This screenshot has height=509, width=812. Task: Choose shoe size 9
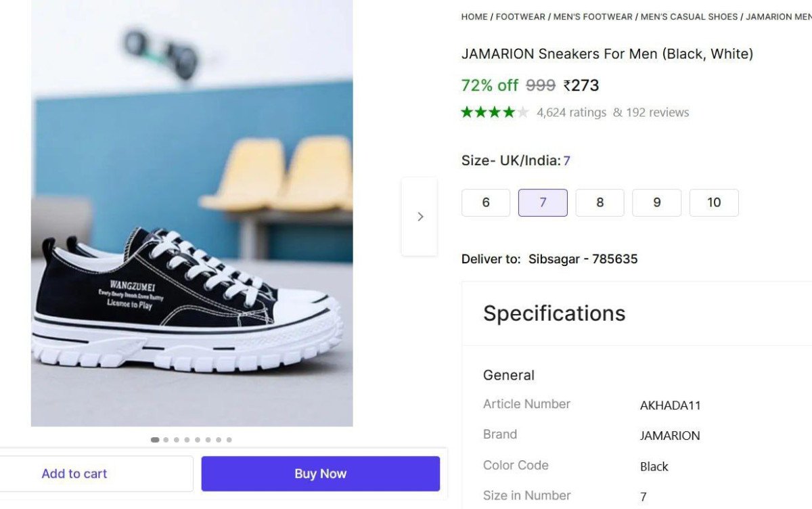tap(656, 203)
